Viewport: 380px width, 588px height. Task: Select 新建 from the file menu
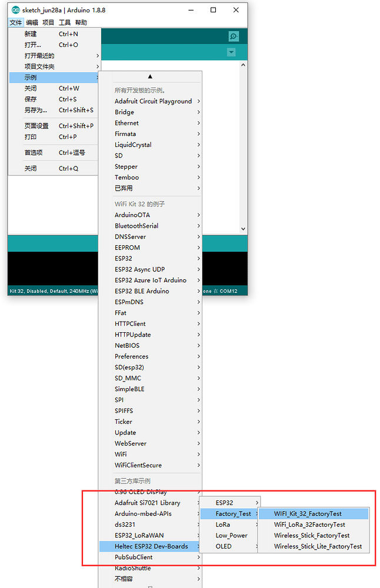click(x=31, y=34)
